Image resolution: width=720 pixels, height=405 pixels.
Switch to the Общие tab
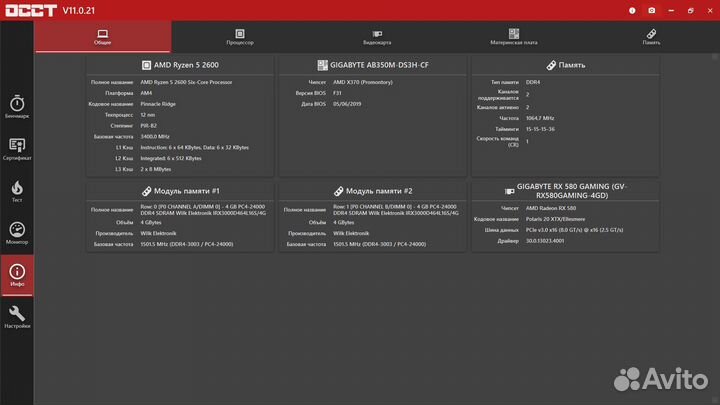tap(103, 37)
